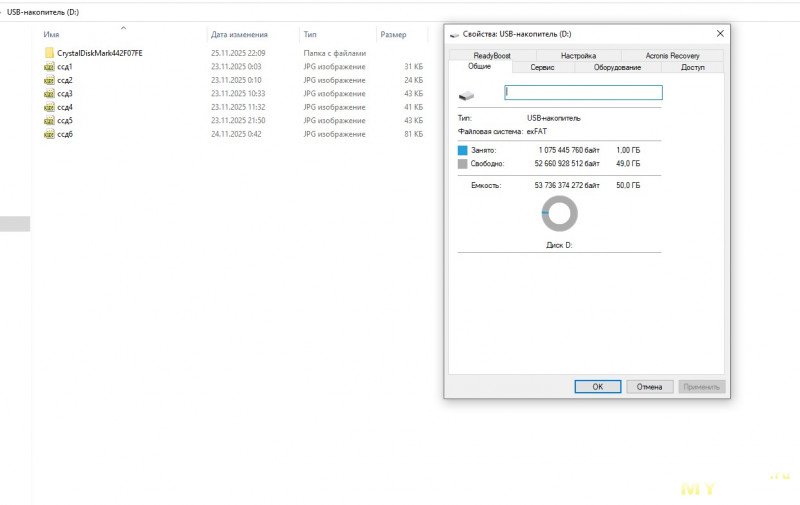This screenshot has height=505, width=800.
Task: Click the ссд1 JPG file icon
Action: click(49, 66)
